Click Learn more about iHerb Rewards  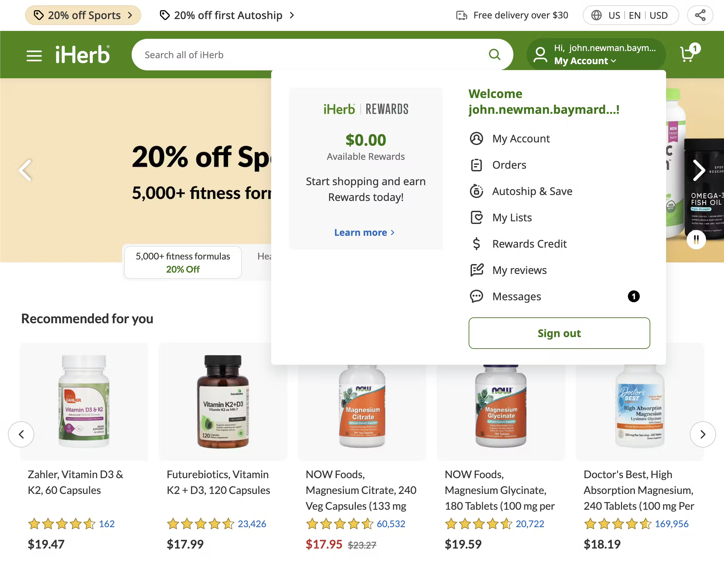(364, 233)
